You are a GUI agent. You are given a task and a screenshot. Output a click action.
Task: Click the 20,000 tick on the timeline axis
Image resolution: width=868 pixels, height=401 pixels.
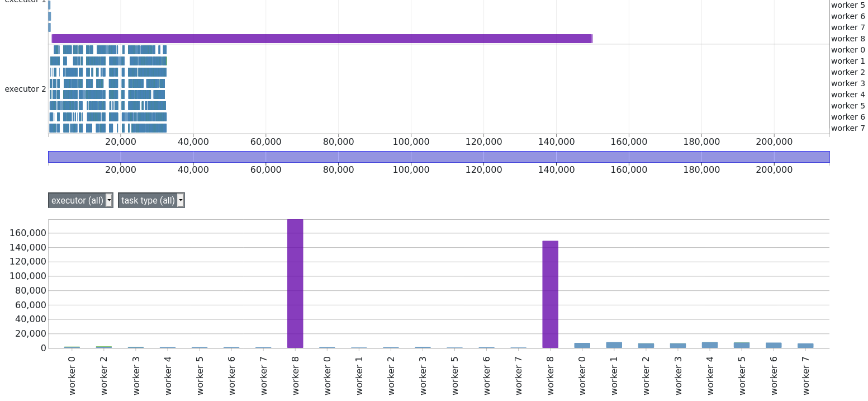click(x=121, y=141)
